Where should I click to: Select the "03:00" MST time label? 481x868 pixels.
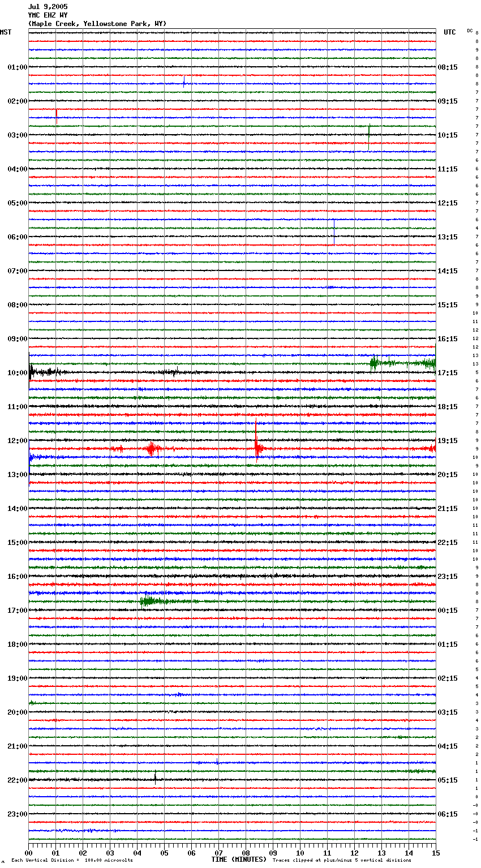point(18,135)
